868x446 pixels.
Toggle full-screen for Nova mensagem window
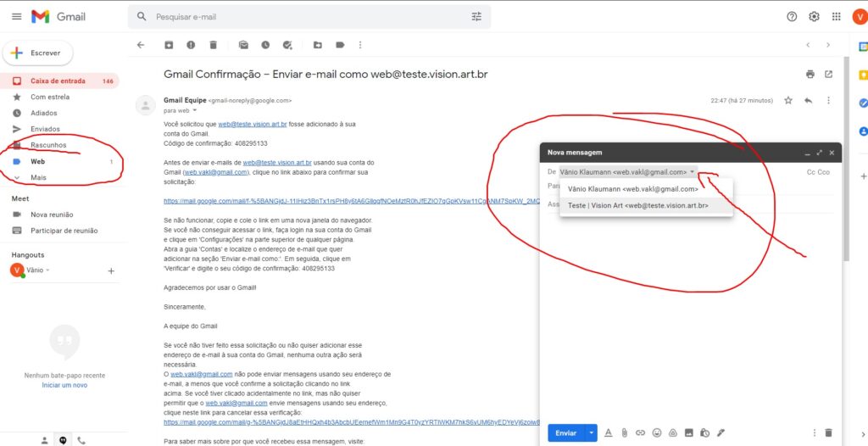pos(820,153)
